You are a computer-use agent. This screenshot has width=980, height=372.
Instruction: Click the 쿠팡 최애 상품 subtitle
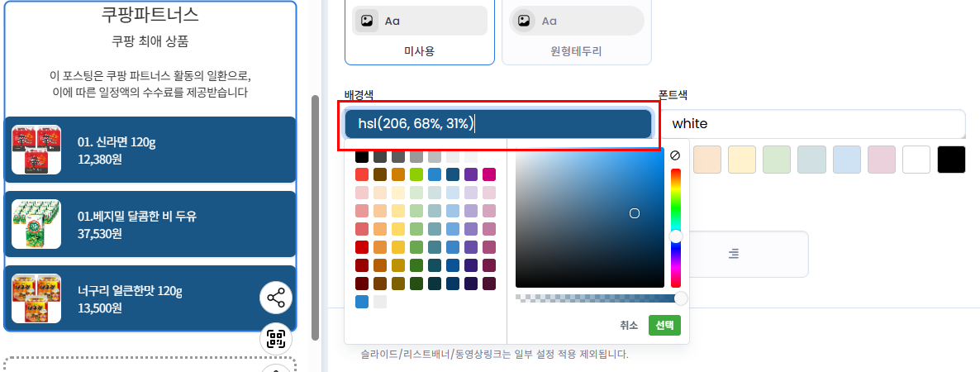(x=150, y=41)
